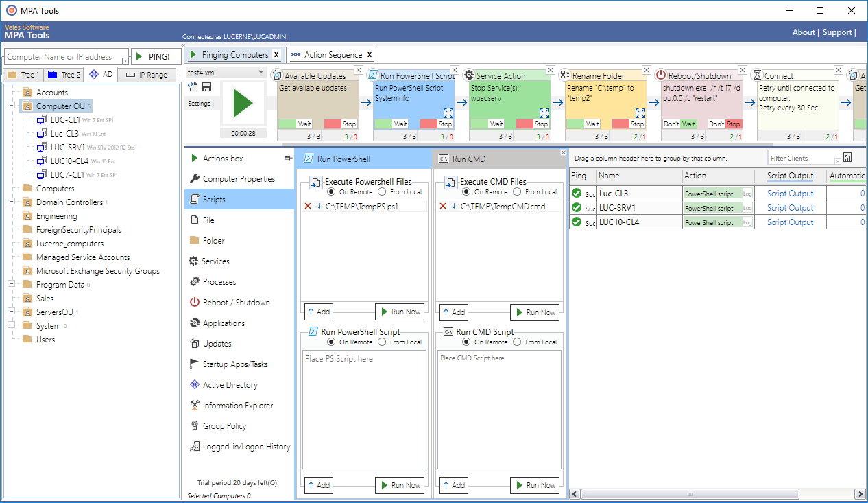This screenshot has height=503, width=868.
Task: Open the Support link in header
Action: pos(836,32)
